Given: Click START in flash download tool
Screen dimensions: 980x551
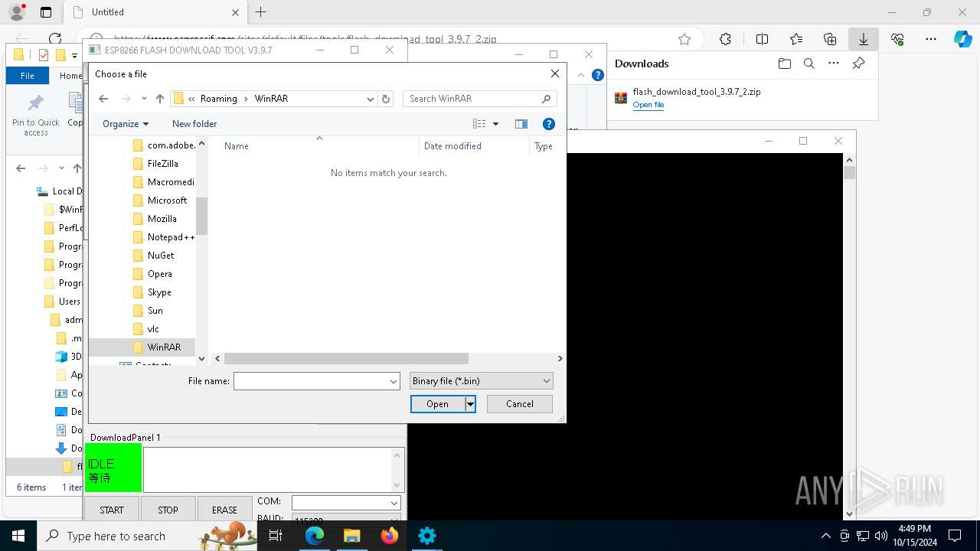Looking at the screenshot, I should point(112,510).
